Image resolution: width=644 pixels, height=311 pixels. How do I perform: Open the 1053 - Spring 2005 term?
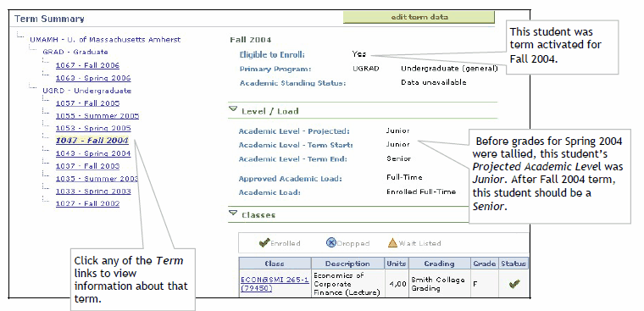click(x=93, y=128)
